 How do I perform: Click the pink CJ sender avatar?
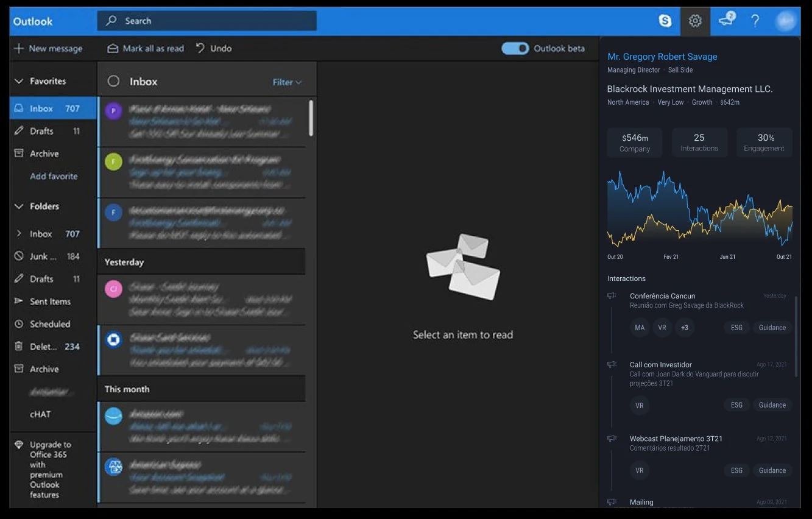tap(113, 289)
